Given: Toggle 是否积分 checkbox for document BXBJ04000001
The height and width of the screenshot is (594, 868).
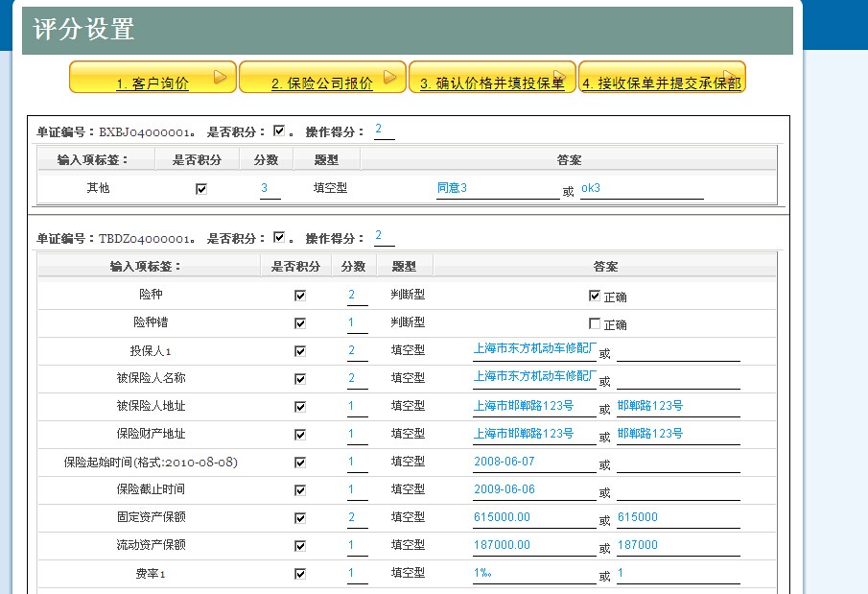Looking at the screenshot, I should pyautogui.click(x=279, y=131).
